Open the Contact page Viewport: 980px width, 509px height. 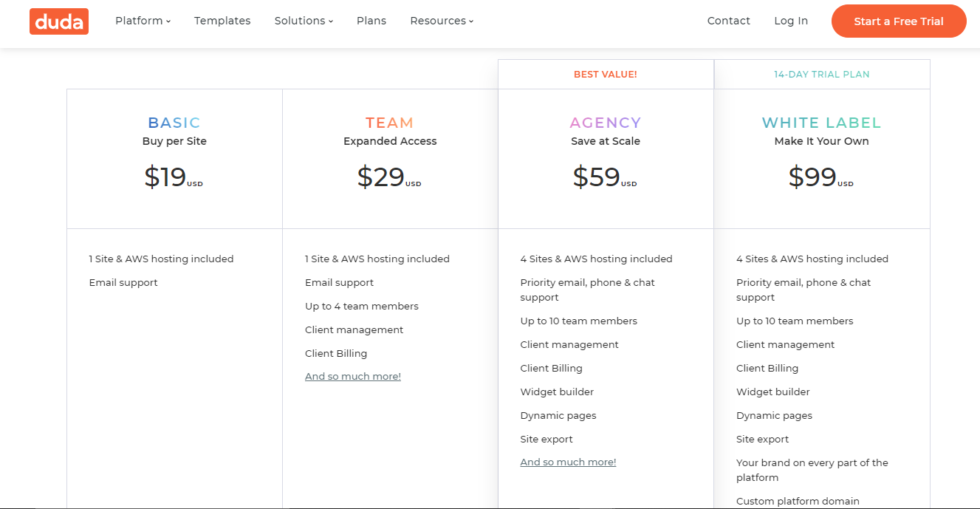coord(728,21)
